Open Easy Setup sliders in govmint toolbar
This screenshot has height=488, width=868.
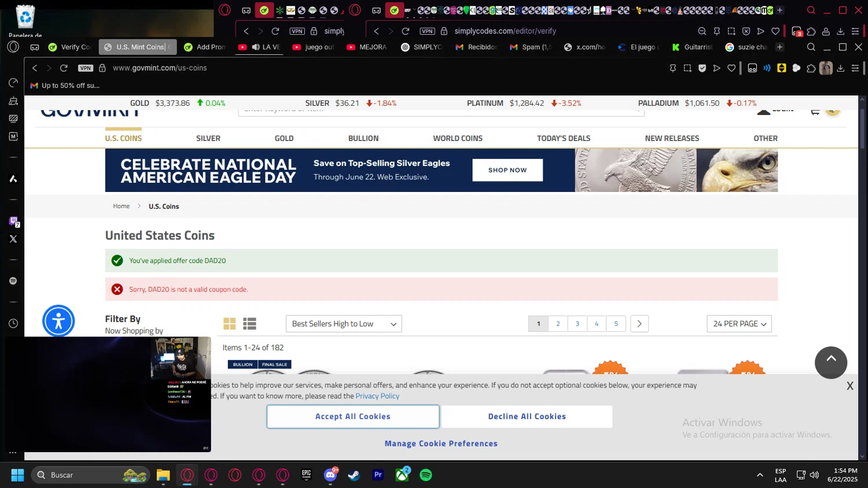[855, 68]
